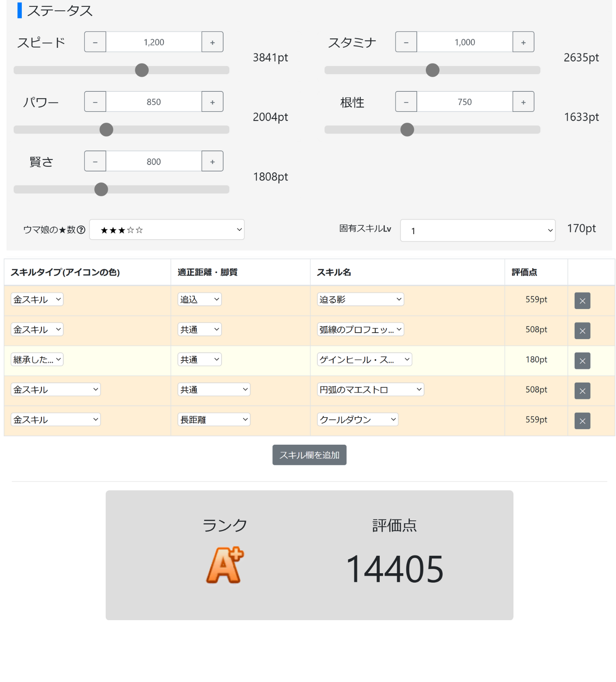Increase Speed with the plus button

[212, 42]
